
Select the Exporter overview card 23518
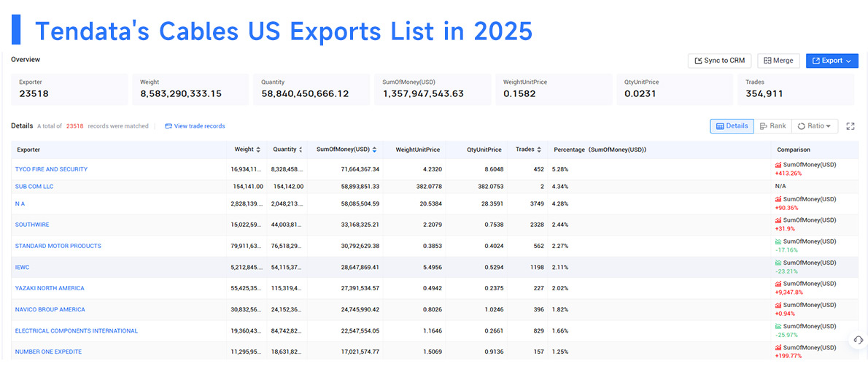pyautogui.click(x=69, y=89)
